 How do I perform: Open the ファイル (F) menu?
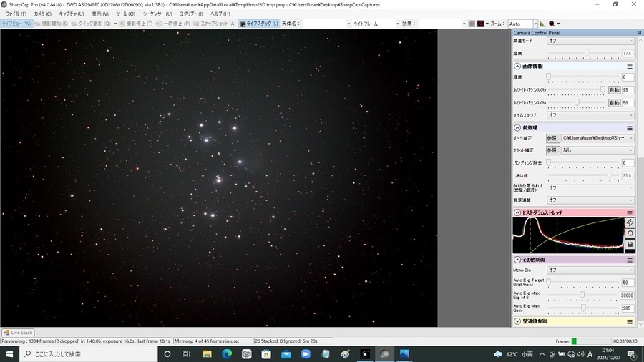[16, 14]
